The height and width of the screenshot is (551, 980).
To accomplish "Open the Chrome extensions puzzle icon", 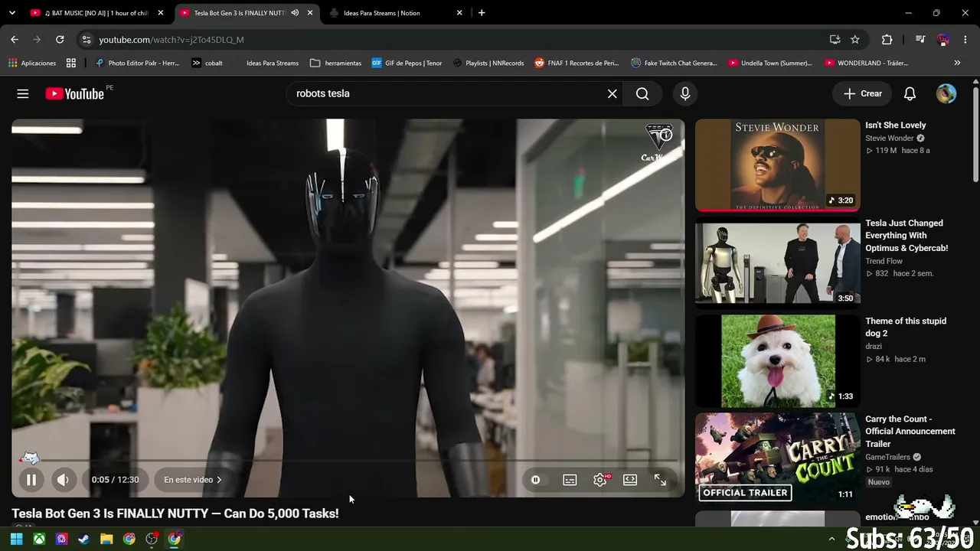I will click(887, 40).
